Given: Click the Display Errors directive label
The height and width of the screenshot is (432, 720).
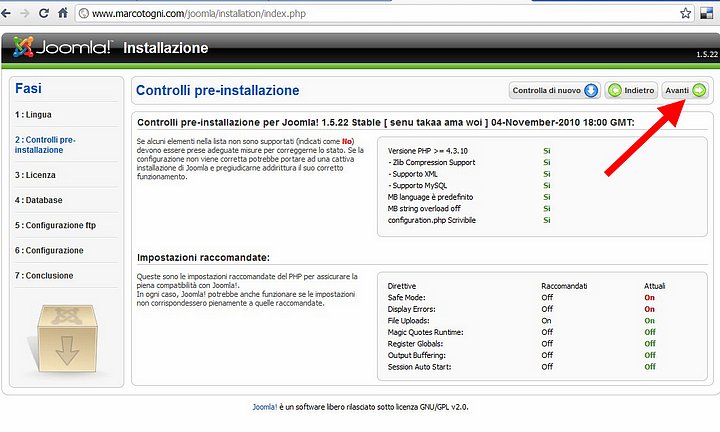Looking at the screenshot, I should (x=411, y=309).
